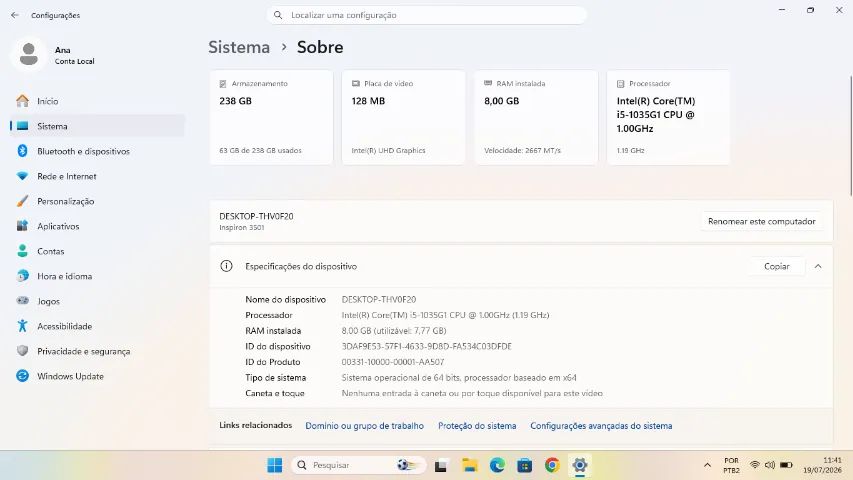Focus the Localizar uma configuração field
The height and width of the screenshot is (480, 853).
[x=427, y=15]
